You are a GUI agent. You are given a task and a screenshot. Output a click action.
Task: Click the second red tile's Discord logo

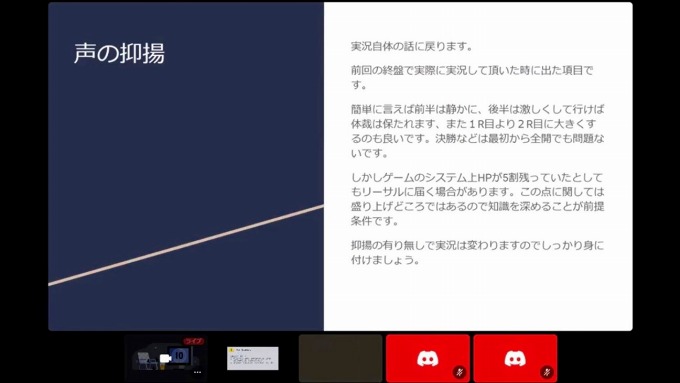(515, 358)
